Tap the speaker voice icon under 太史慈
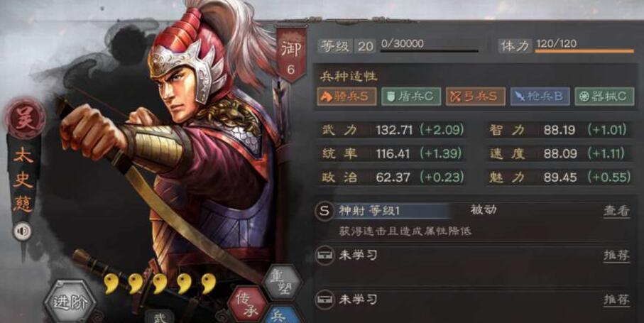644x323 pixels. click(22, 231)
